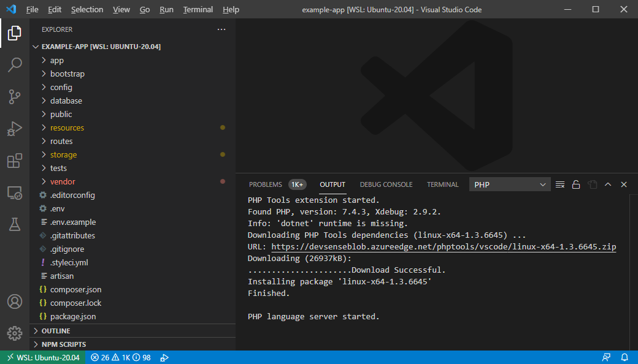This screenshot has width=638, height=364.
Task: Expand the config folder
Action: tap(133, 87)
